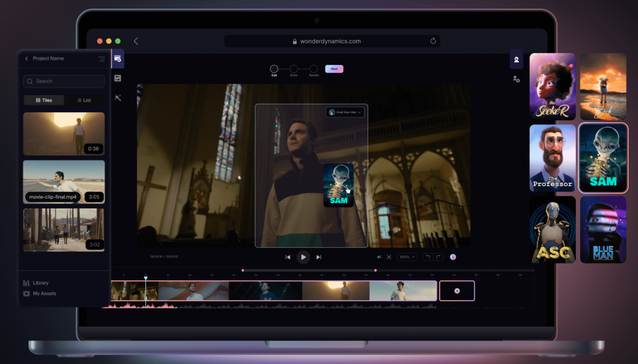Click the church clip in the timeline
Image resolution: width=638 pixels, height=364 pixels.
tap(135, 291)
